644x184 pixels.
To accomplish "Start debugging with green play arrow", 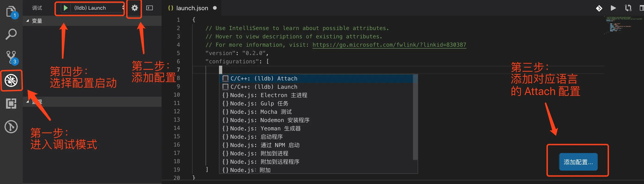I will pos(66,8).
